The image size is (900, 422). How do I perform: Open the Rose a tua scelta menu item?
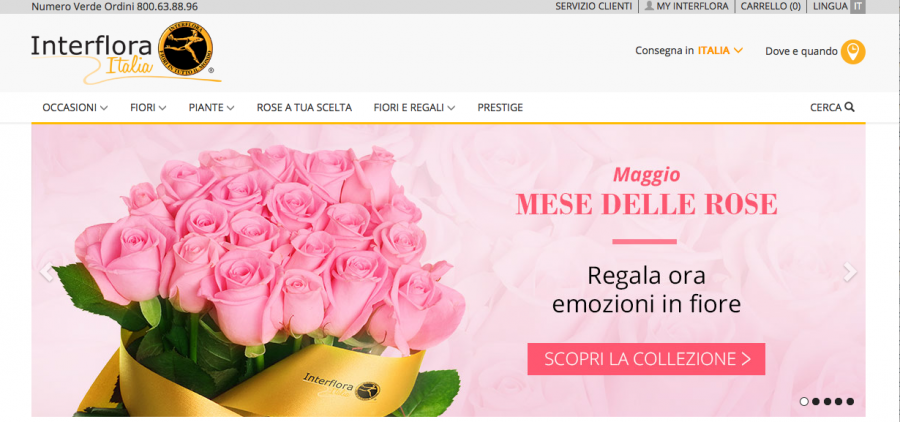click(x=304, y=107)
